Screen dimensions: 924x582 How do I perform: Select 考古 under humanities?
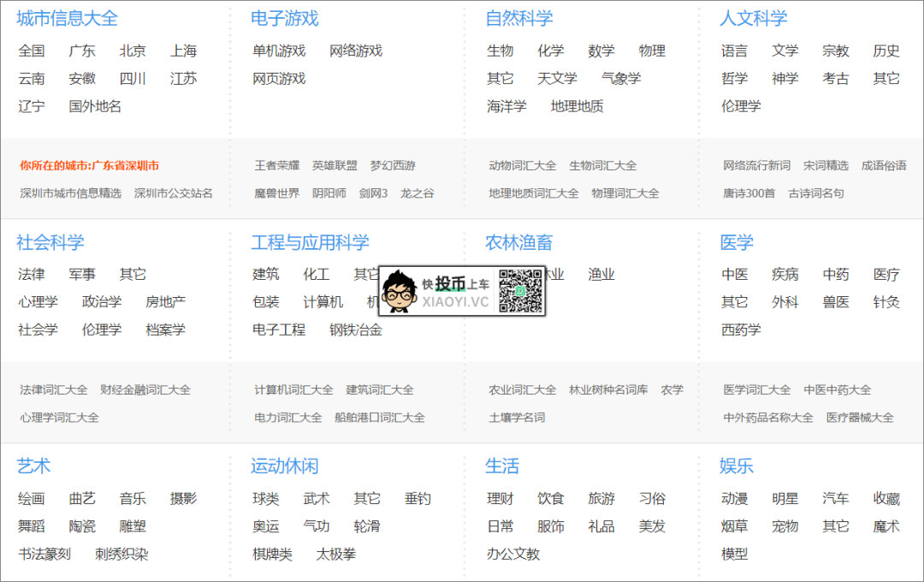pos(836,79)
